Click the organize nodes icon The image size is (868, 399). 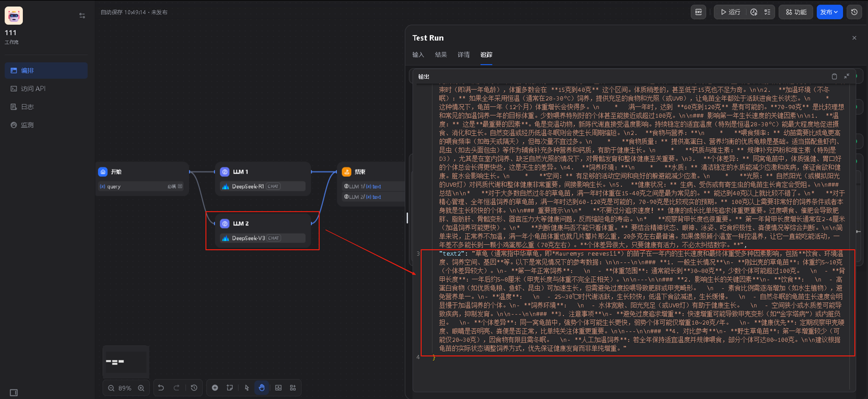tap(293, 388)
